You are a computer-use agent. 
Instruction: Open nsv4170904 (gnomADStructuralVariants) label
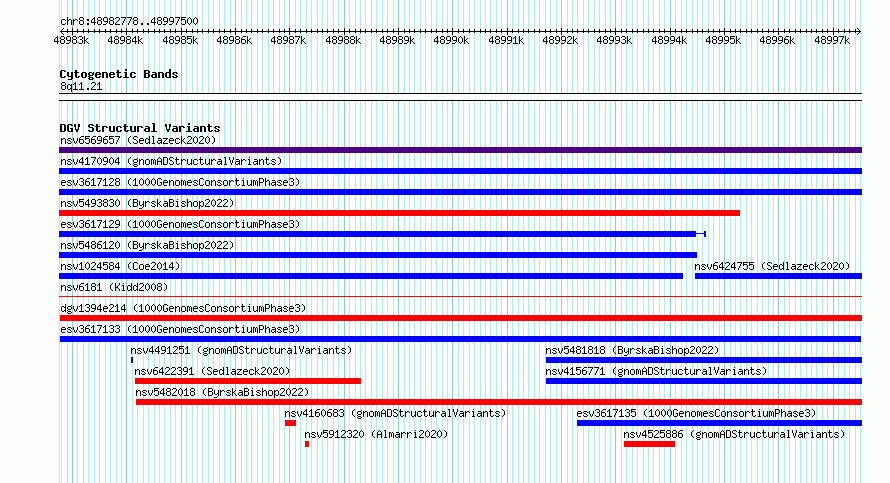[171, 161]
